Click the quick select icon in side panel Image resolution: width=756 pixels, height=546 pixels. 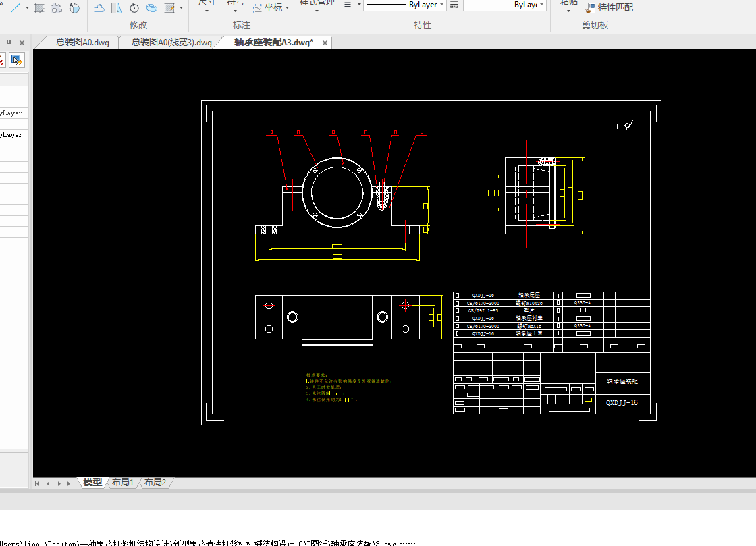pyautogui.click(x=16, y=60)
